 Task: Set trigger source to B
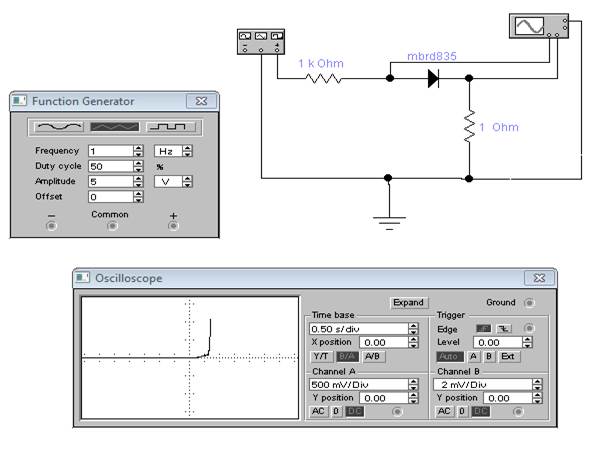tap(489, 356)
